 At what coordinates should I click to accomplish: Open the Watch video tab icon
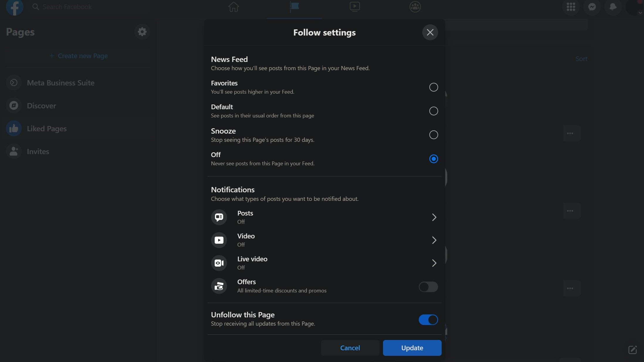[354, 7]
